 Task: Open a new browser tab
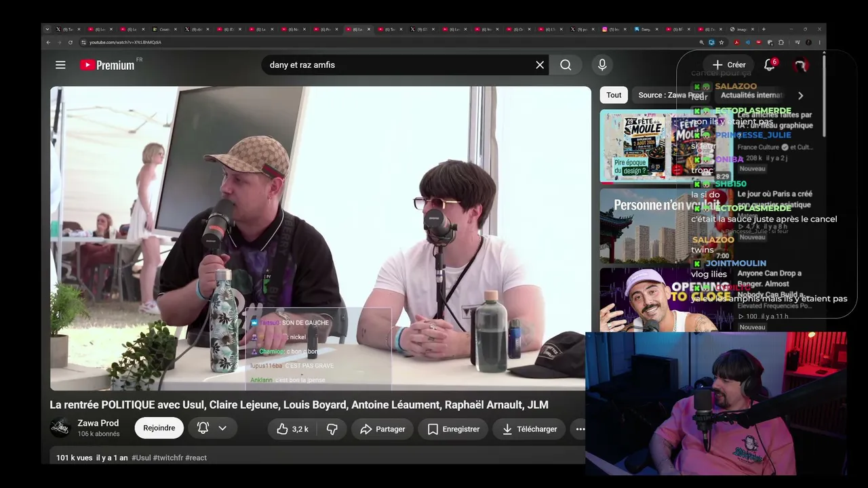764,29
